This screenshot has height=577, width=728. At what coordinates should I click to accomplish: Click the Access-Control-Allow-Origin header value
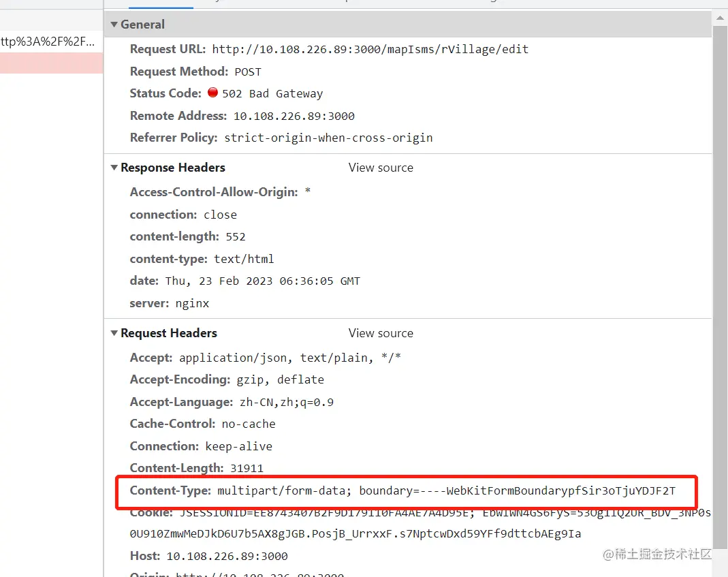click(307, 191)
